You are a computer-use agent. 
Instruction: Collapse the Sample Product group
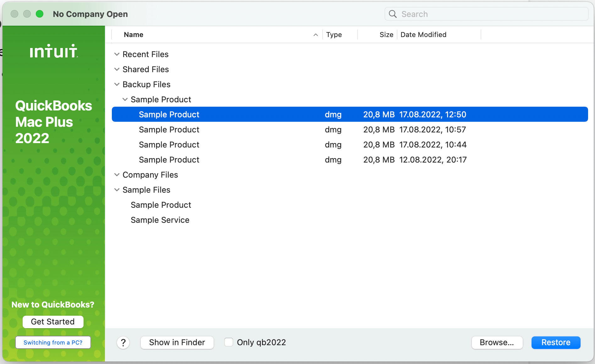125,99
